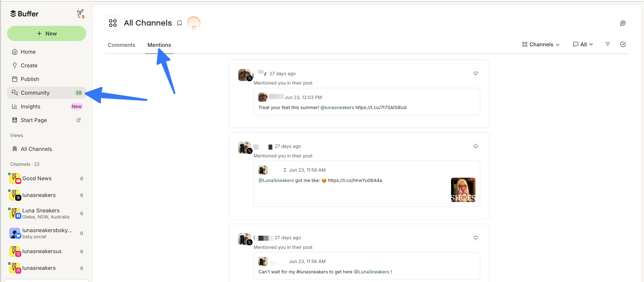Click the orange circular avatar indicator
Screen dimensions: 644x282
point(194,23)
